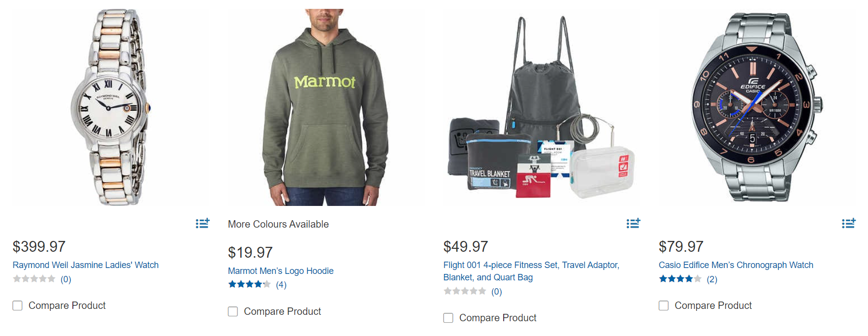Open Flight 001 4-piece Fitness Set link
868x336 pixels.
531,271
